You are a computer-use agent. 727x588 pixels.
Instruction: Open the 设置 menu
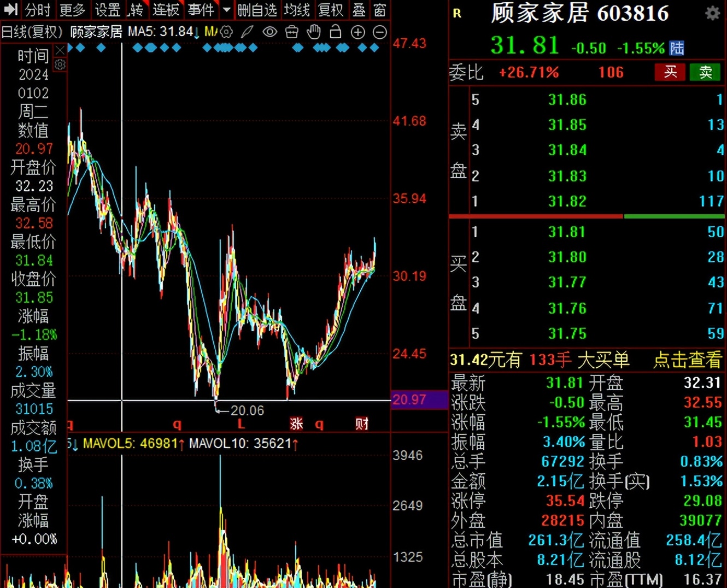pos(107,9)
